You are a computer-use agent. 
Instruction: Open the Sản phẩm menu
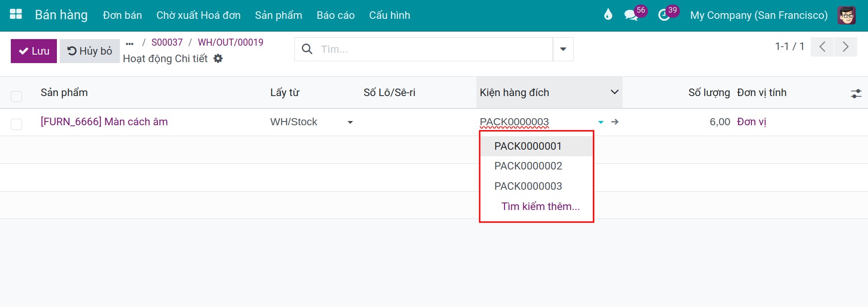click(278, 15)
